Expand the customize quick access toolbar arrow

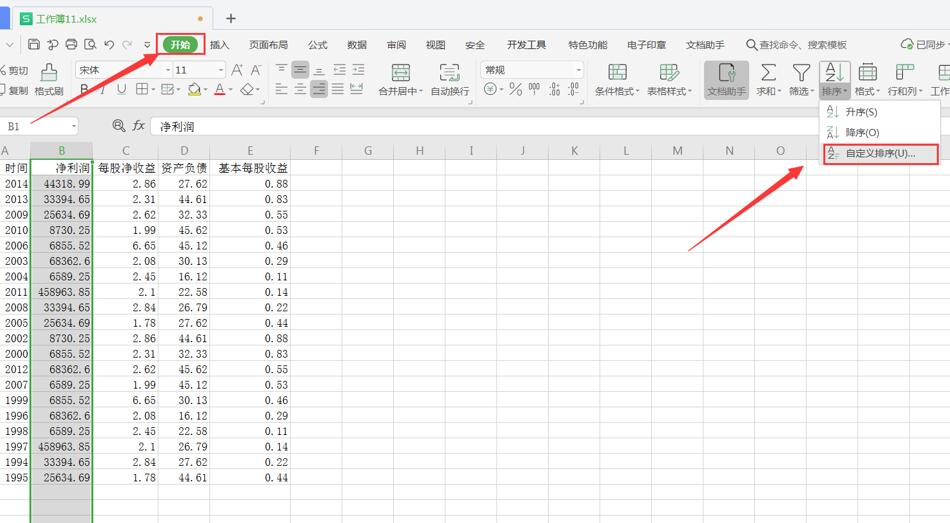click(x=147, y=45)
